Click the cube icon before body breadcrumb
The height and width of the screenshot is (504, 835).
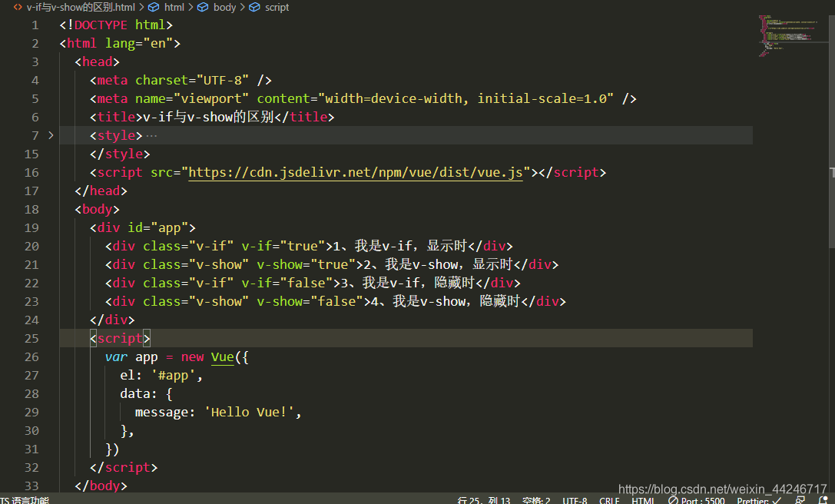click(x=203, y=8)
